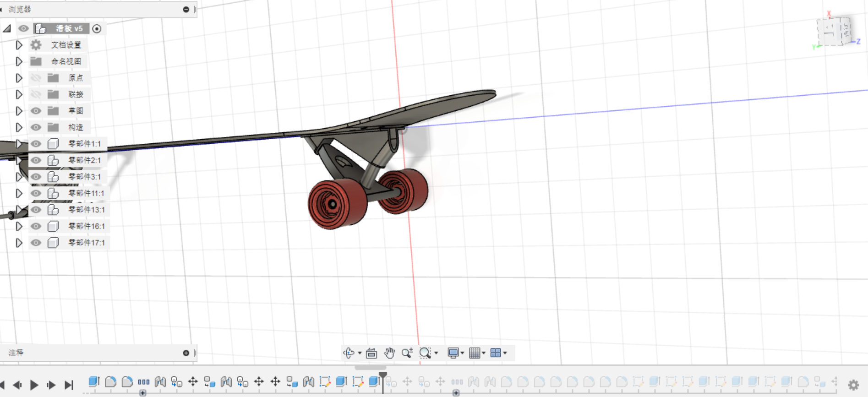The width and height of the screenshot is (868, 397).
Task: Open the Display Settings dropdown arrow
Action: tap(462, 353)
